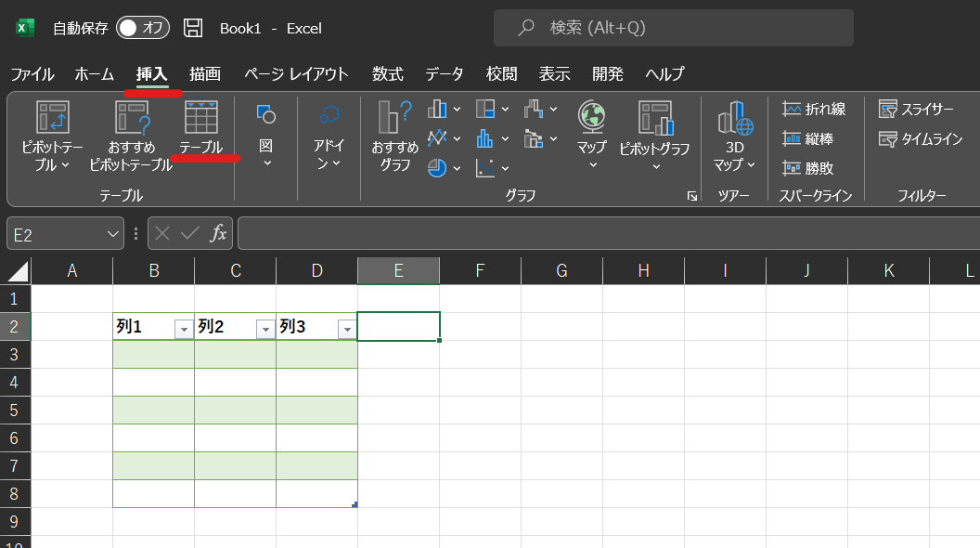Open the chart group dialog launcher
Viewport: 980px width, 548px height.
coord(692,196)
